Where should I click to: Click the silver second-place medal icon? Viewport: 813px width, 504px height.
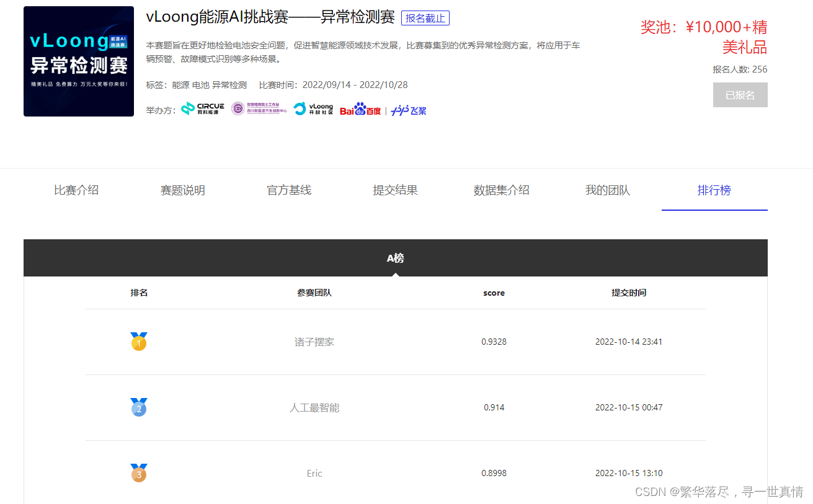(138, 407)
